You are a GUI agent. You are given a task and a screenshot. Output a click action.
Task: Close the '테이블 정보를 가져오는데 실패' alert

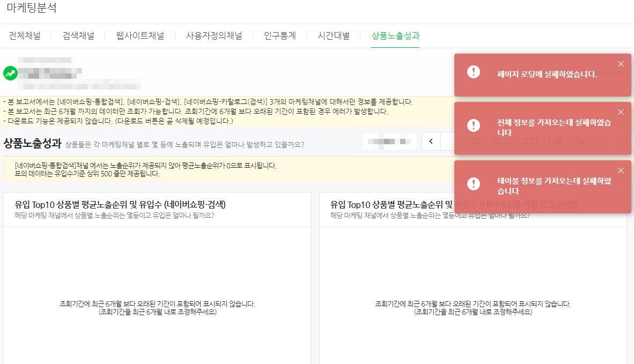point(621,170)
